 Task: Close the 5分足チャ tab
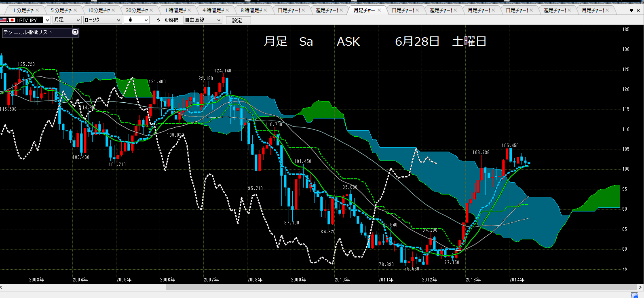[x=75, y=10]
